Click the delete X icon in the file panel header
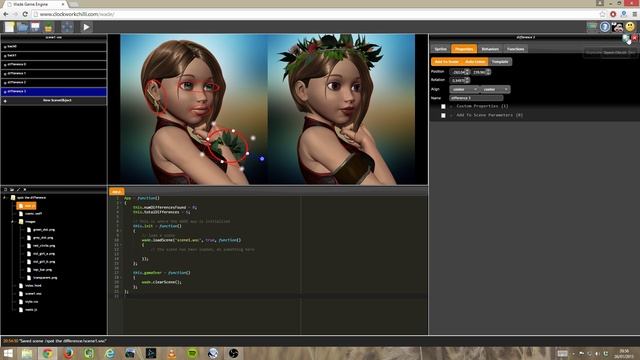640x360 pixels. (x=24, y=190)
